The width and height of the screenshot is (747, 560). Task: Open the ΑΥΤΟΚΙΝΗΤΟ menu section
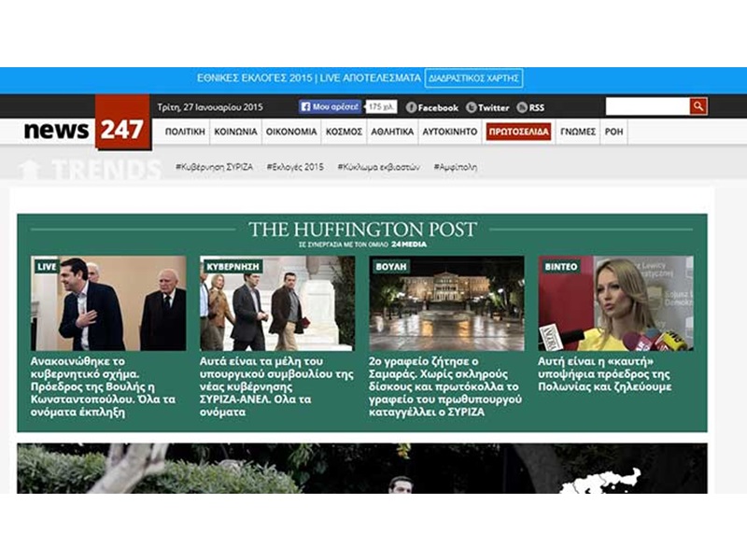tap(450, 132)
